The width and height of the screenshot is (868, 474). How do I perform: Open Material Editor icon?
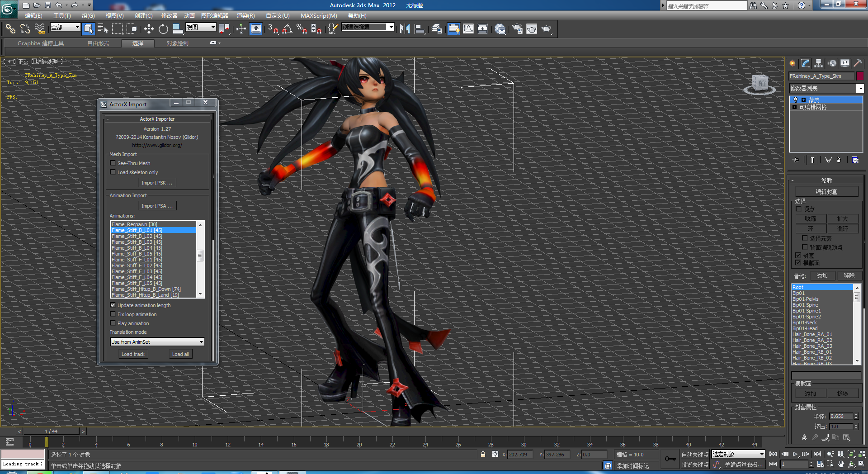click(500, 29)
